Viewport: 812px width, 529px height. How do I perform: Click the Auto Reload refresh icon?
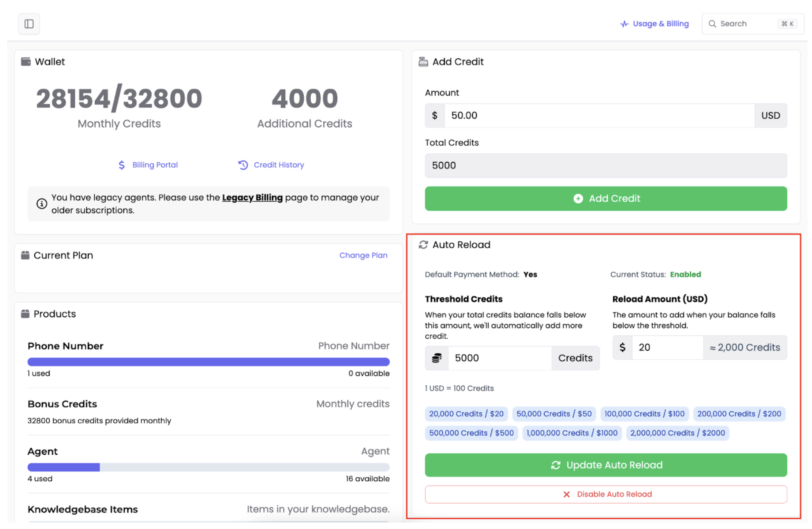pyautogui.click(x=423, y=244)
